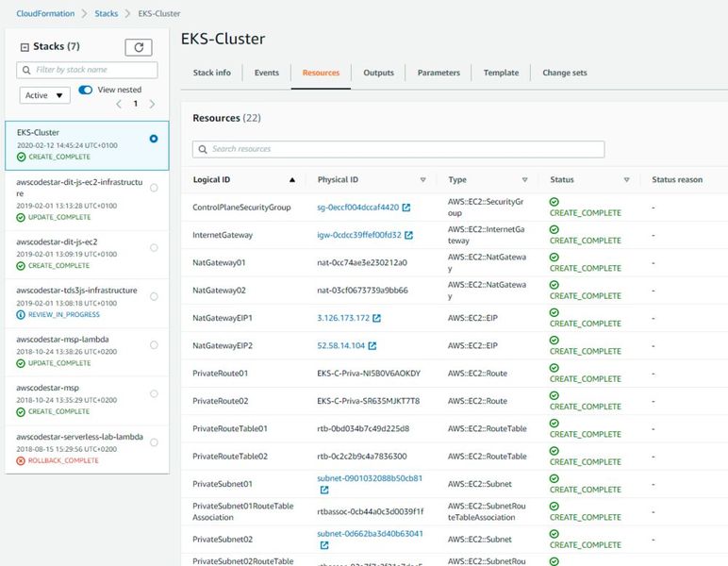Image resolution: width=728 pixels, height=566 pixels.
Task: Select rtb-0bd034b7c49d225d8 physical ID
Action: (363, 429)
